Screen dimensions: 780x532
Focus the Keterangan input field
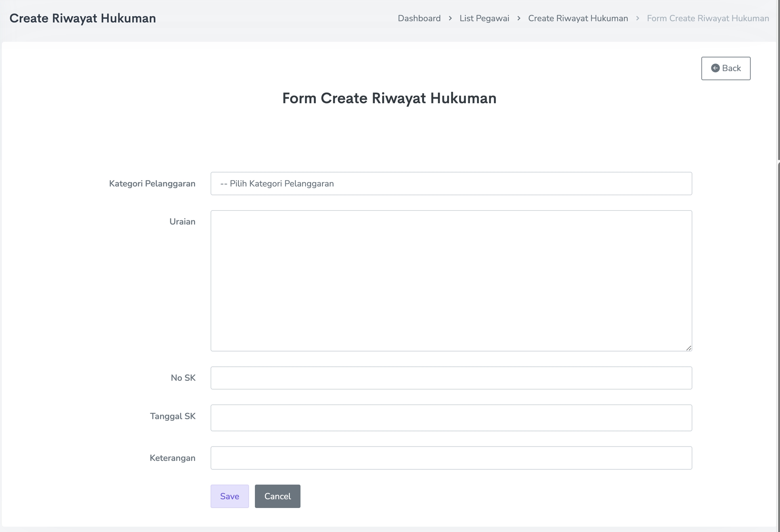[x=451, y=458]
